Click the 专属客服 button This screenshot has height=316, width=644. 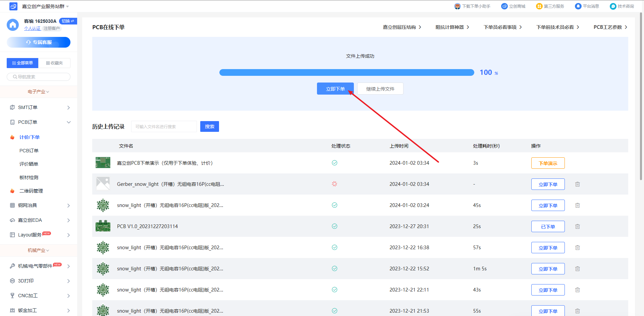click(39, 42)
